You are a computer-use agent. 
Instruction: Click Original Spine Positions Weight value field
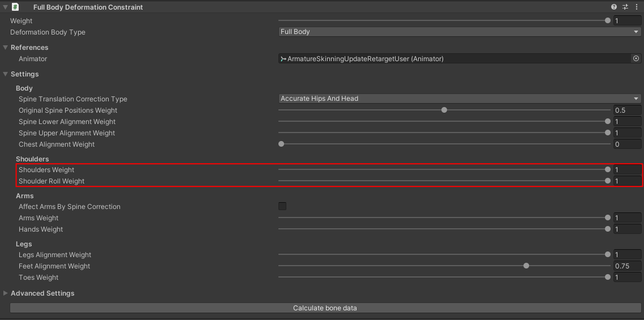(627, 110)
